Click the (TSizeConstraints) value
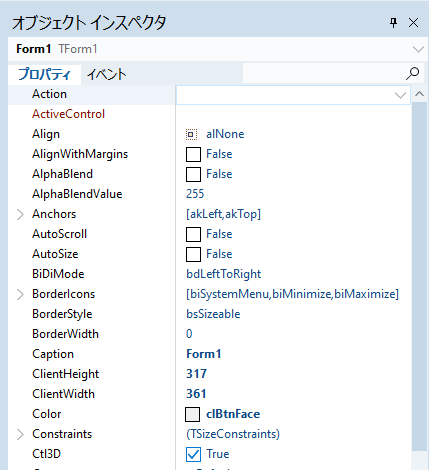 pyautogui.click(x=233, y=434)
